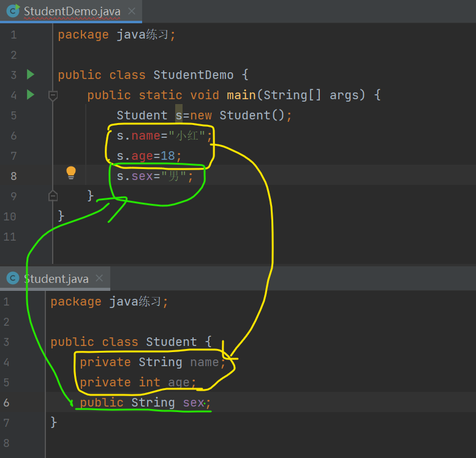Click the StudentDemo.java file type icon
476x458 pixels.
[x=13, y=11]
